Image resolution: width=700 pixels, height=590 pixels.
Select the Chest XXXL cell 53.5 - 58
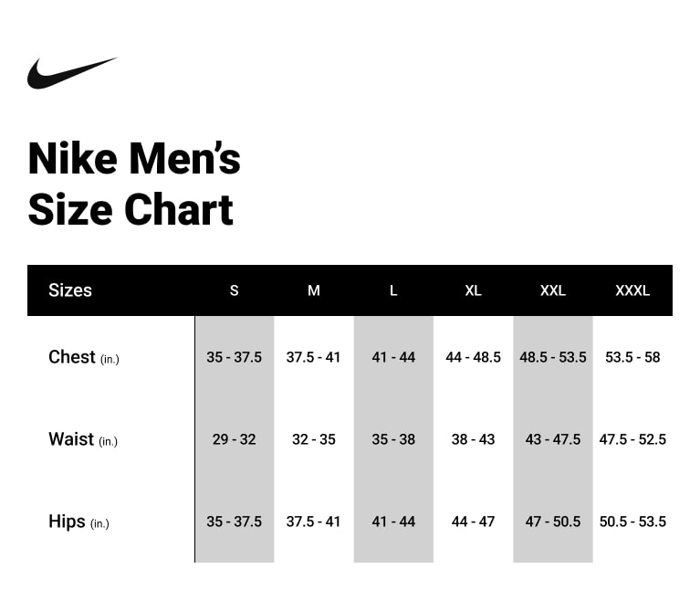pos(632,357)
